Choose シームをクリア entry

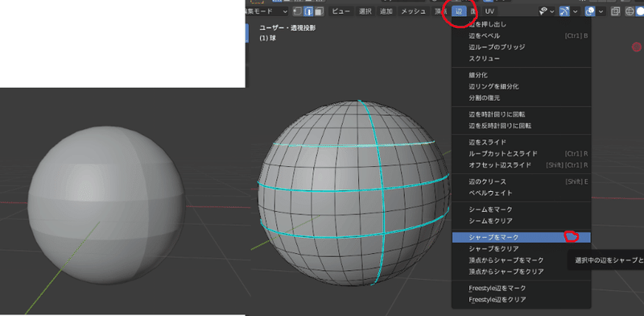point(521,221)
